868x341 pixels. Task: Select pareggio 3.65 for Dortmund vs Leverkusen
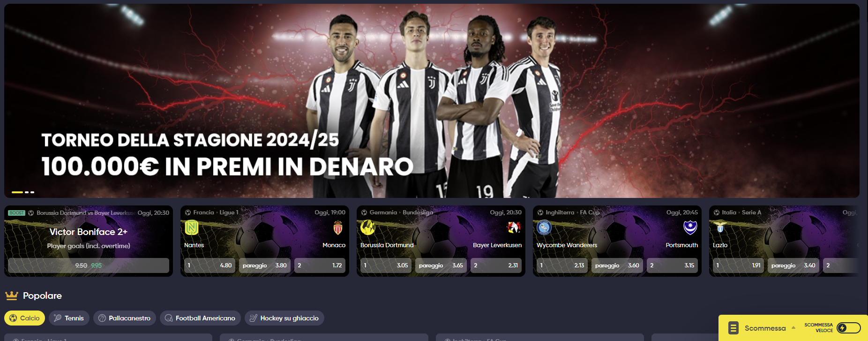point(441,265)
